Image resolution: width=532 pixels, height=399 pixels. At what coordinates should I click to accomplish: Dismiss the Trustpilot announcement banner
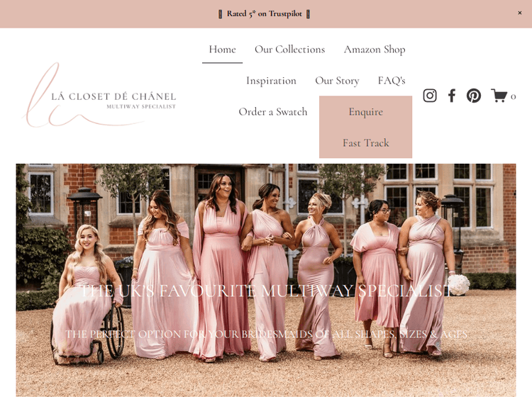tap(519, 13)
